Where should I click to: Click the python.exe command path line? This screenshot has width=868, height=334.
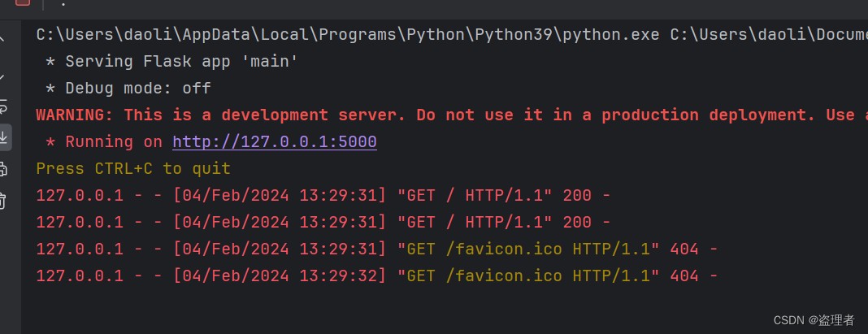452,35
